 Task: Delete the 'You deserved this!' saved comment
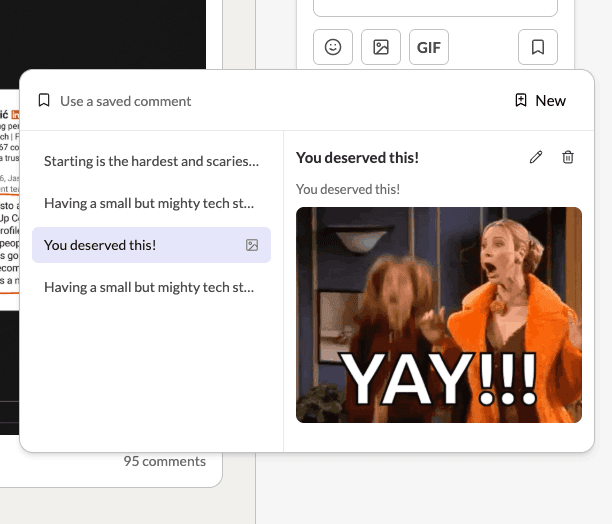pos(568,157)
